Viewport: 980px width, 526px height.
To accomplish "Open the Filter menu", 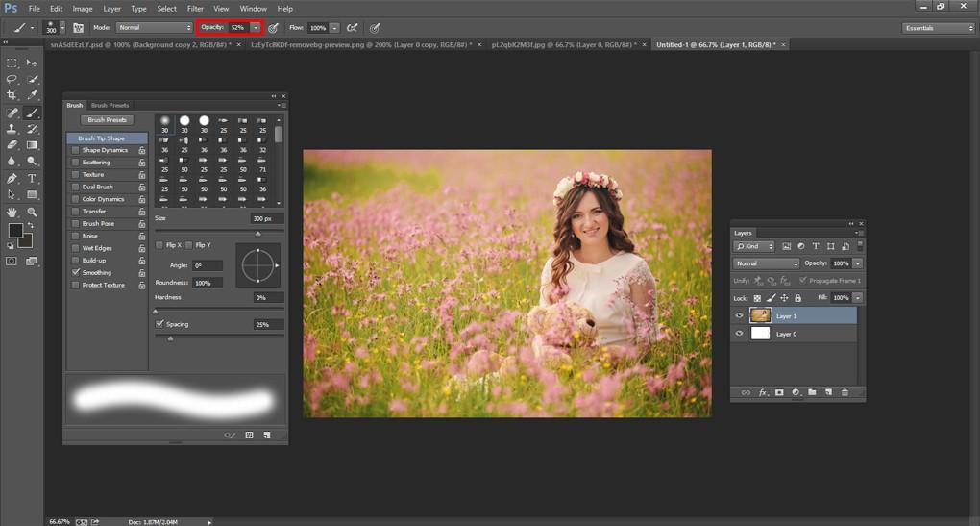I will (195, 9).
